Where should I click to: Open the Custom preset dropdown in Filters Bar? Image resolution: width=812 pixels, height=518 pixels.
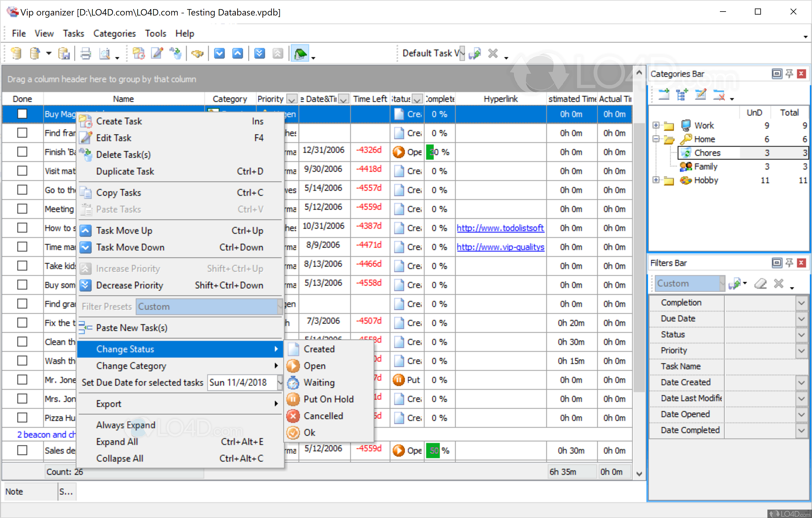tap(722, 283)
